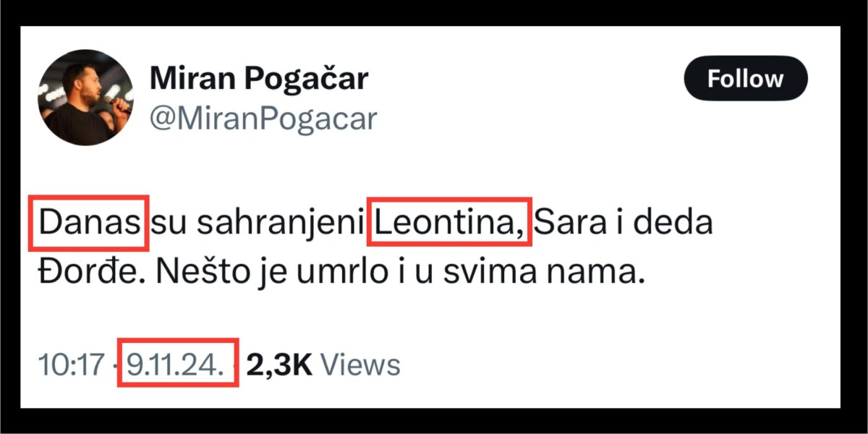868x434 pixels.
Task: Click the name Đorđe in the tweet
Action: pyautogui.click(x=77, y=274)
